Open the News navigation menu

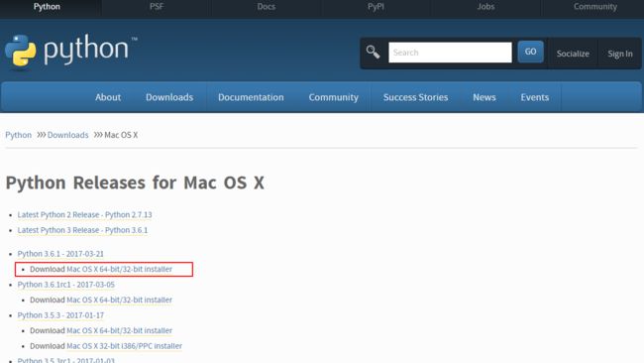pos(484,97)
